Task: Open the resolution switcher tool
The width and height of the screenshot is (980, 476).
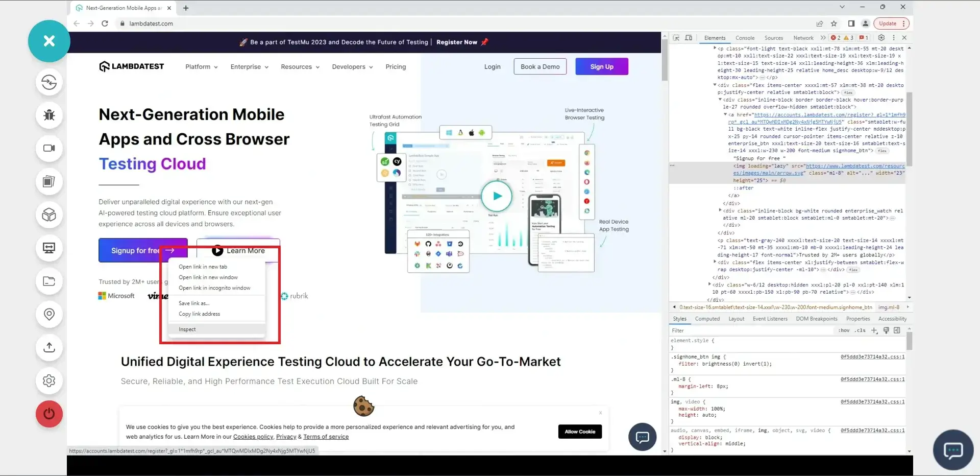Action: pyautogui.click(x=49, y=248)
